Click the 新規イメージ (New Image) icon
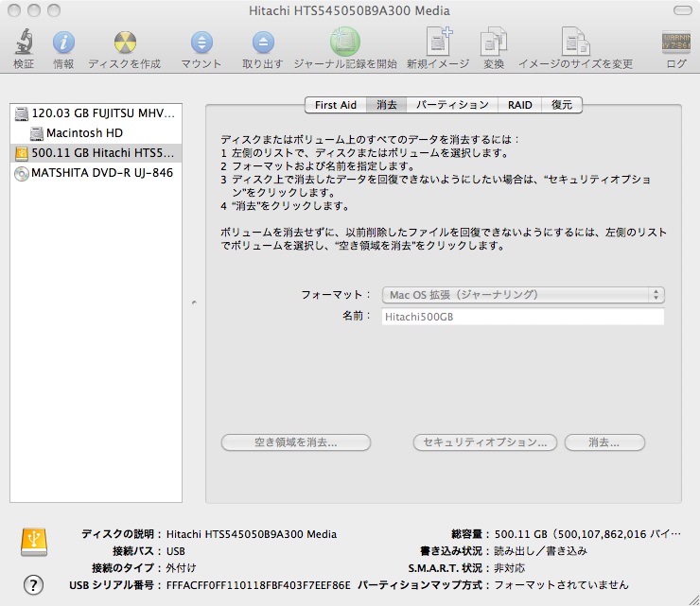 (438, 42)
